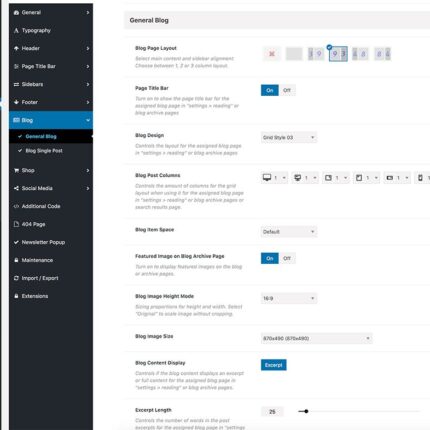This screenshot has height=430, width=430.
Task: Click the General dashboard icon in sidebar
Action: point(16,13)
